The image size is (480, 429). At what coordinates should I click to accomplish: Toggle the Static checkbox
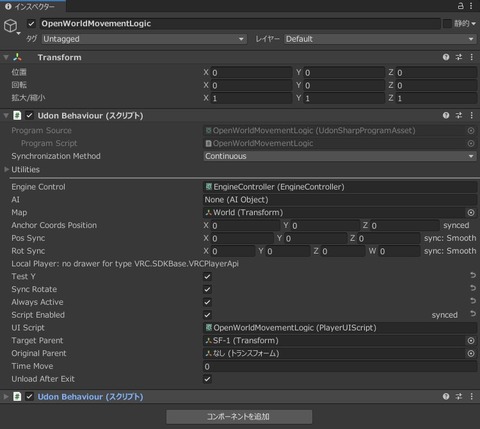pos(447,23)
